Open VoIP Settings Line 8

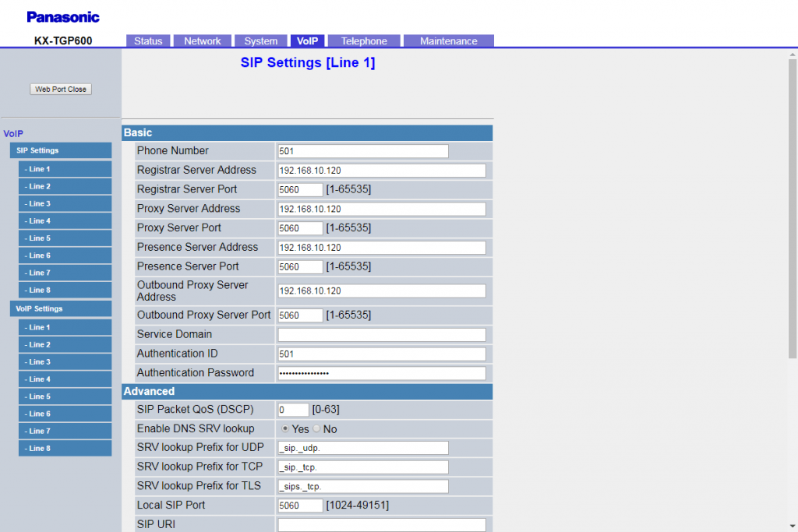65,448
